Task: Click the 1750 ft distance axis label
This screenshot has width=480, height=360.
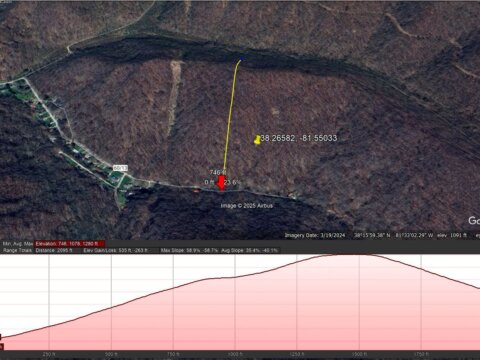Action: (x=421, y=354)
